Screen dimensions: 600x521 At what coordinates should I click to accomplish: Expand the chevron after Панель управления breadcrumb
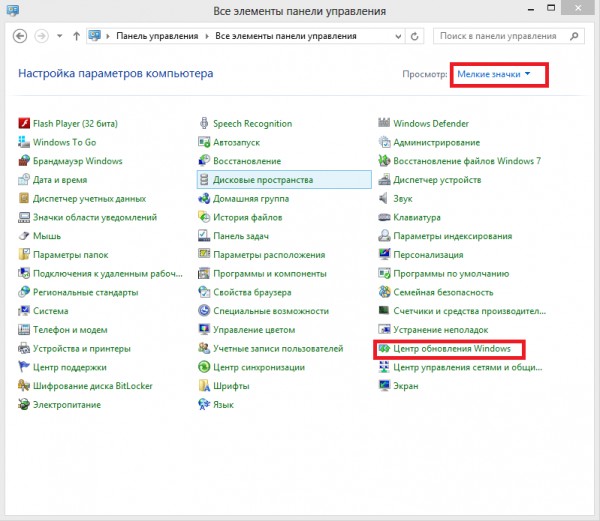pyautogui.click(x=207, y=36)
